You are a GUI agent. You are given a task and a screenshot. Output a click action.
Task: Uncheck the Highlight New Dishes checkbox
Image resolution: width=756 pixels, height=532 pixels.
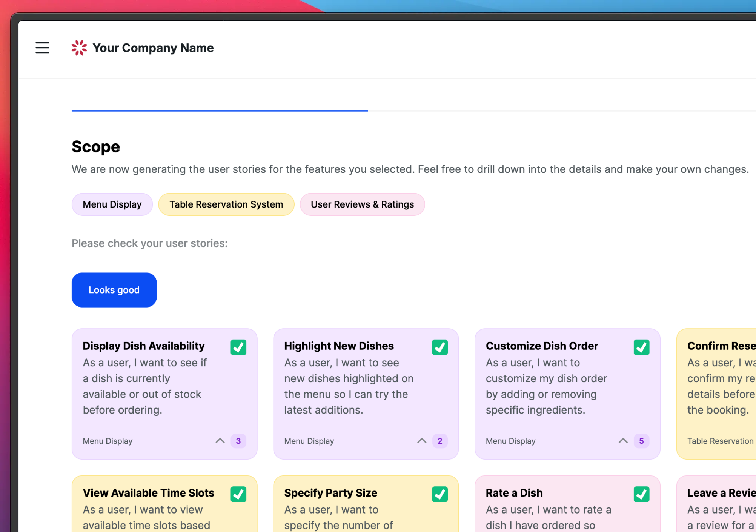pyautogui.click(x=440, y=347)
